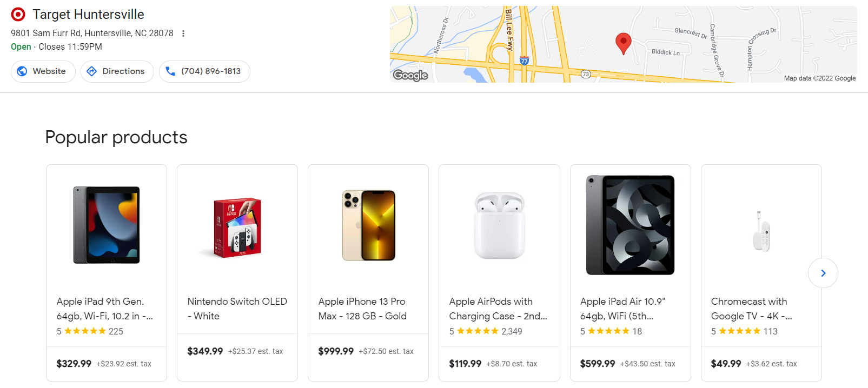
Task: Click the Target bullseye logo icon
Action: pos(18,14)
